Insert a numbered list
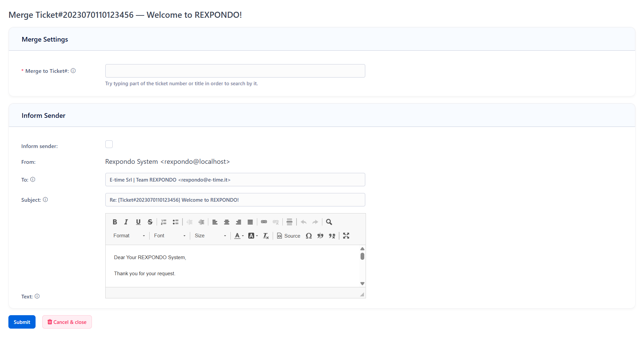 click(164, 222)
